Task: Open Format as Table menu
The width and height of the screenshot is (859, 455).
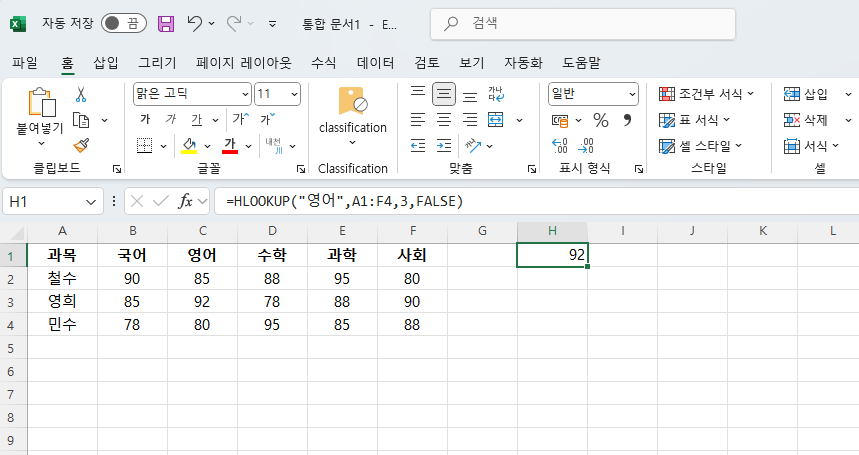Action: (694, 120)
